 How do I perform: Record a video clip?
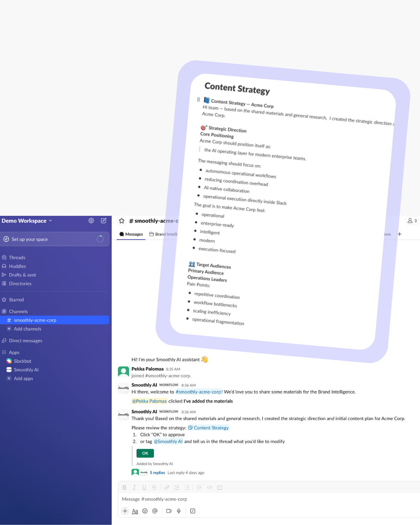169,511
